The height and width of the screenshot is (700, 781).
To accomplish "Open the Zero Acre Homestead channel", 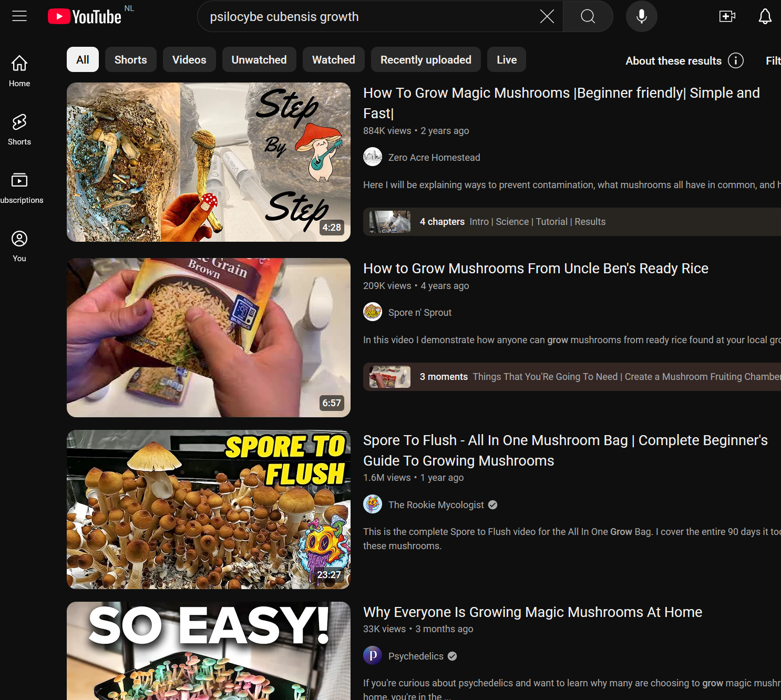I will [434, 158].
